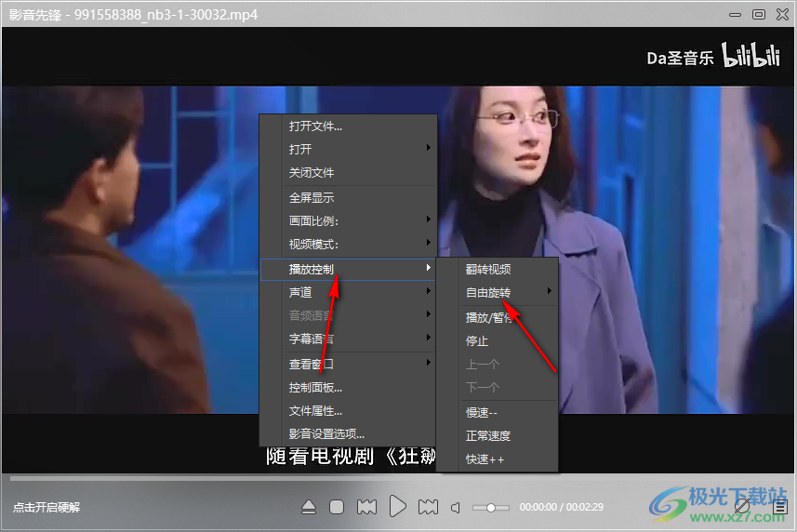The width and height of the screenshot is (797, 532).
Task: Expand the 声道 submenu
Action: [360, 292]
